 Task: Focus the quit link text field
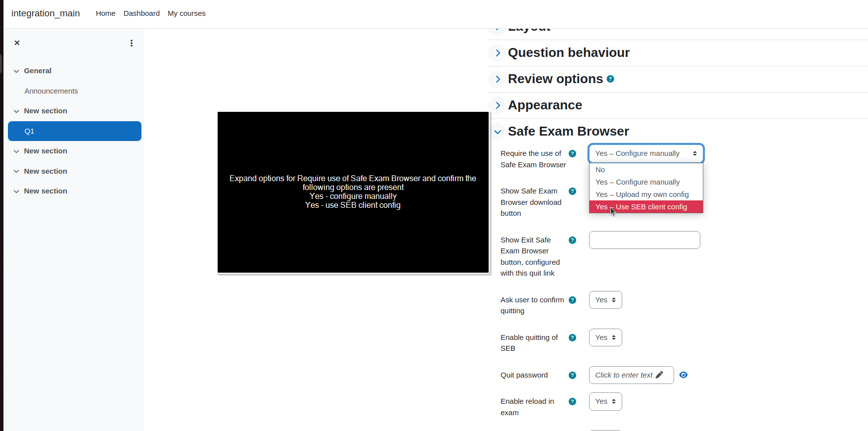point(644,240)
